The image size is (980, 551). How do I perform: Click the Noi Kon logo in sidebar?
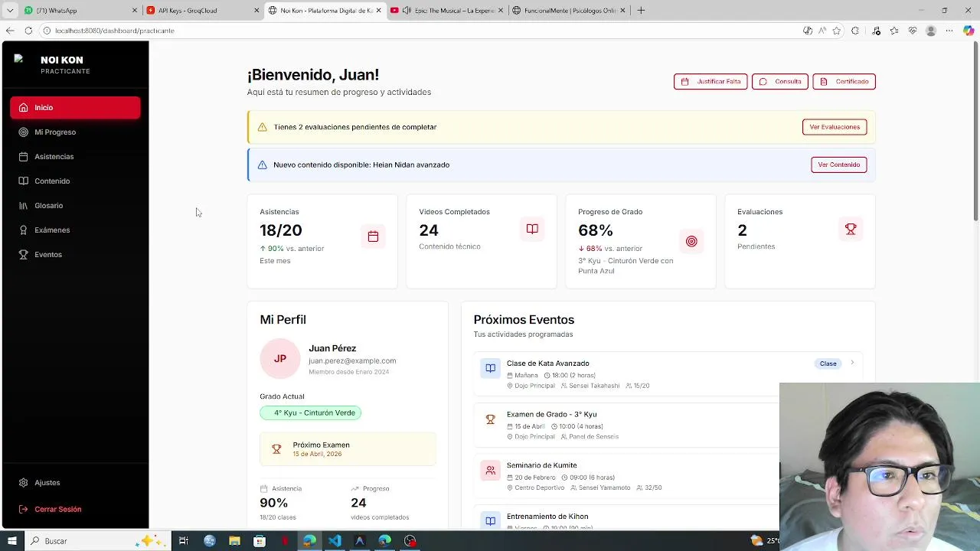click(19, 60)
